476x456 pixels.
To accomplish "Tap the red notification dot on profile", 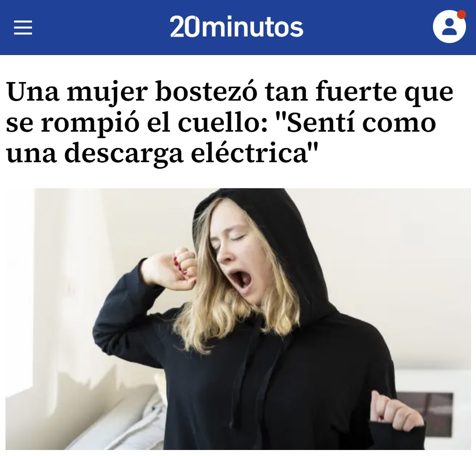I will click(461, 14).
